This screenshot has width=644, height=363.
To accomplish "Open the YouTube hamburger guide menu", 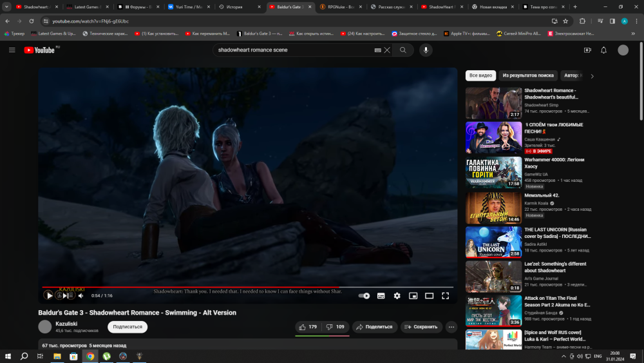I will pos(12,50).
